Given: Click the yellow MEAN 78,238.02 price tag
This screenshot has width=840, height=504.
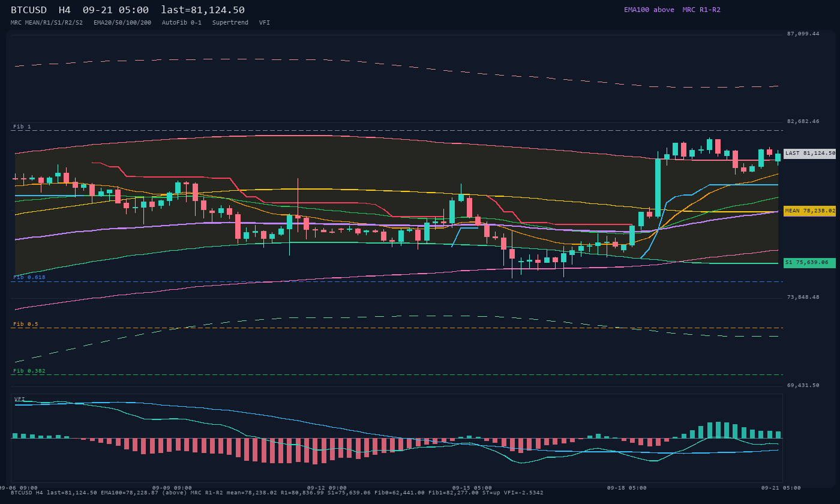Looking at the screenshot, I should click(809, 211).
